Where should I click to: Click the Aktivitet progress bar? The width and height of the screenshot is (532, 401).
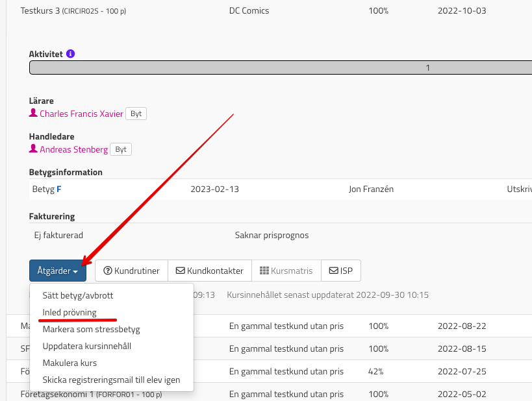point(281,67)
